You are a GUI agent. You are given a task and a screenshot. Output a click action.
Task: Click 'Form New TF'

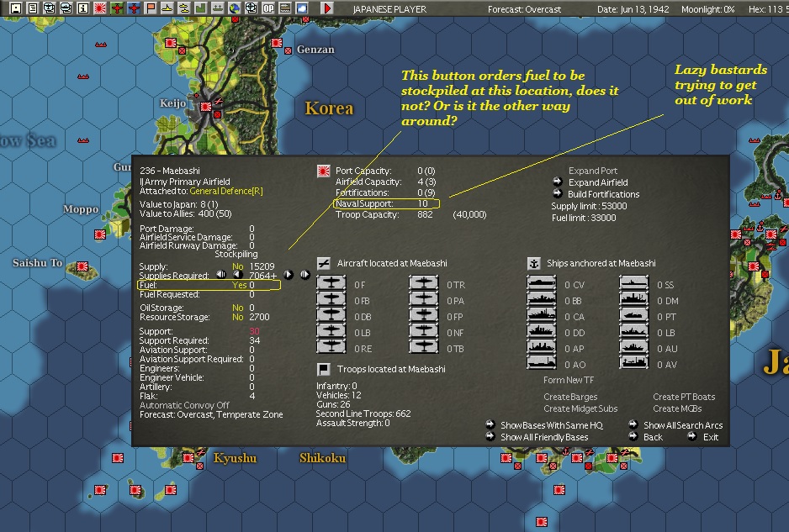click(x=568, y=380)
